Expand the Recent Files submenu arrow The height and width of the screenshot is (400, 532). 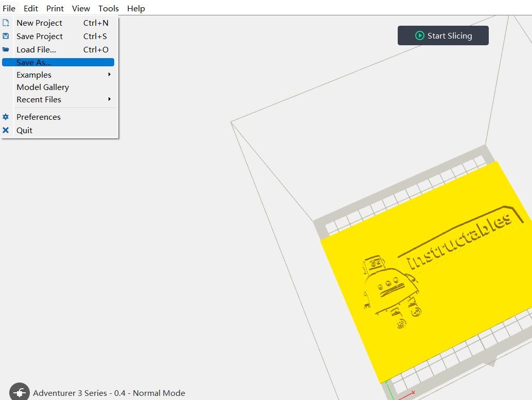pos(109,99)
